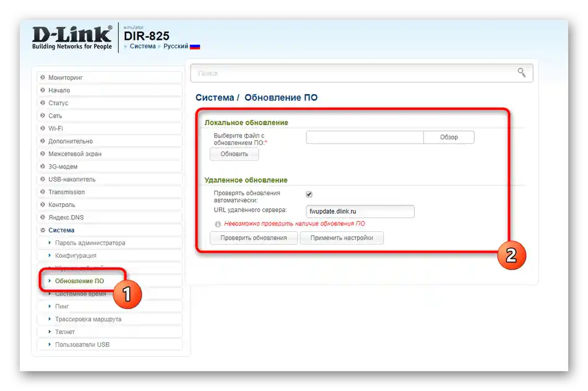Expand the Мониторинг menu section
588x391 pixels.
pos(110,77)
